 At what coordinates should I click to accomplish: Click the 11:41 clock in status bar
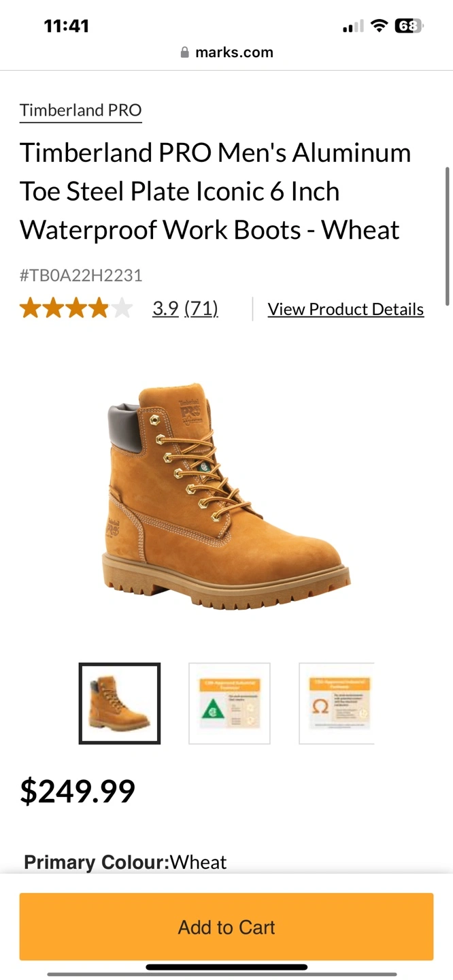[x=67, y=26]
